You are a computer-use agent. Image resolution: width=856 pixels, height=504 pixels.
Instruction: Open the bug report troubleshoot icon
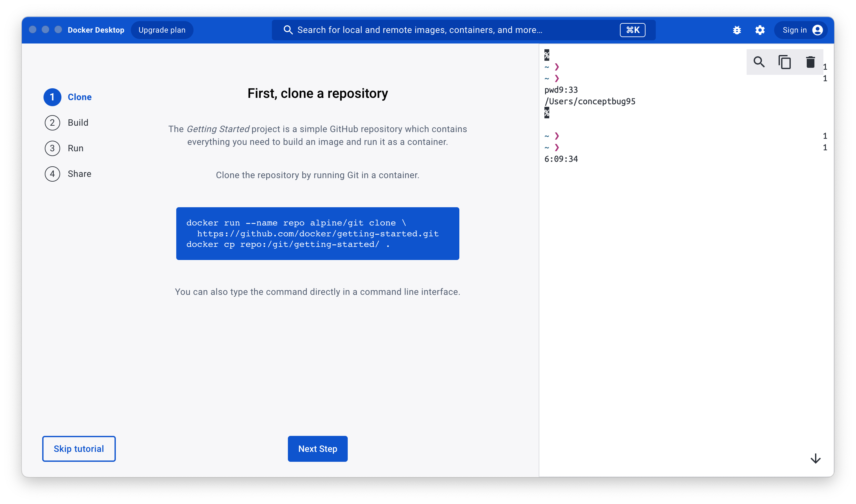737,30
